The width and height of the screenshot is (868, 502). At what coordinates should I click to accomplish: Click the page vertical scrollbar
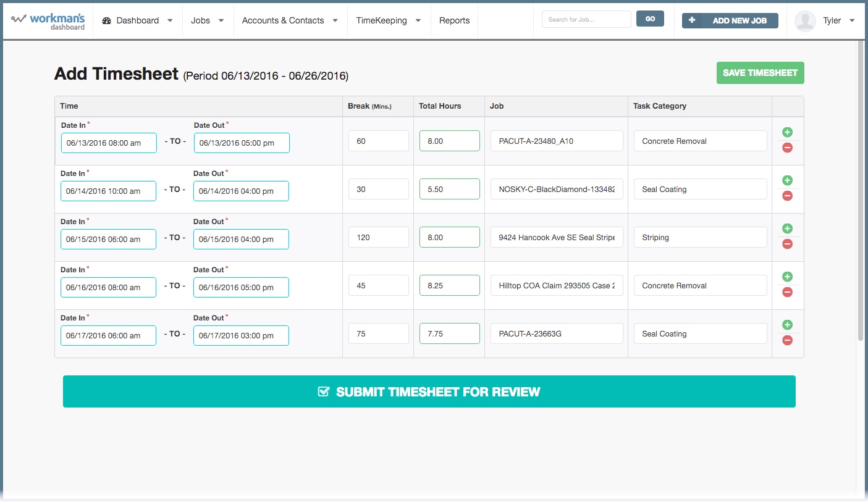(861, 191)
